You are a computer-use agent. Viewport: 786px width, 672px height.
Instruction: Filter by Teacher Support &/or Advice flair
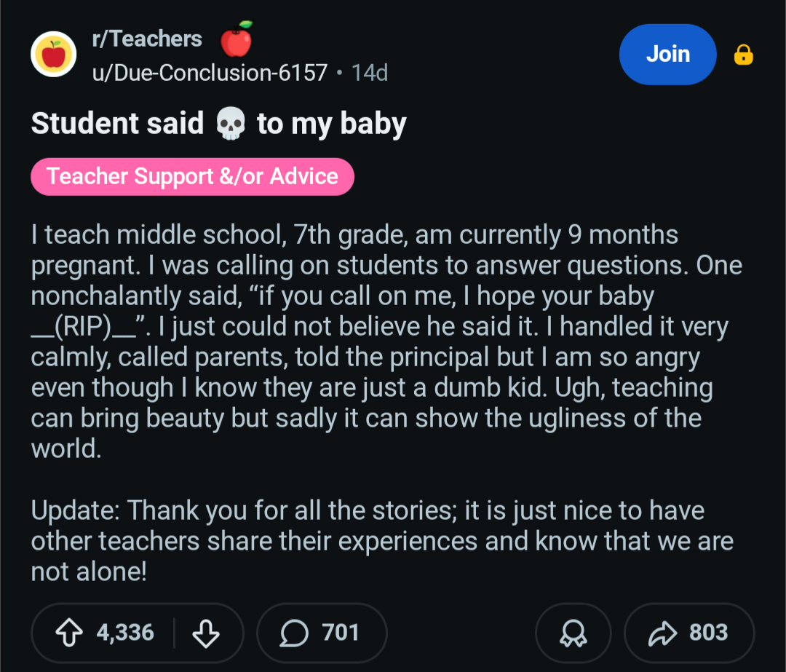point(192,176)
